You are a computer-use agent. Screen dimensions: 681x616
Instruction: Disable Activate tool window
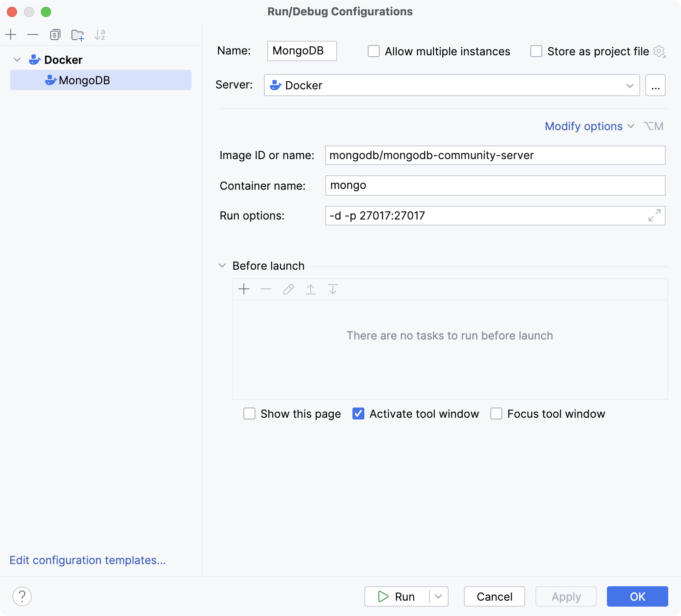[358, 414]
